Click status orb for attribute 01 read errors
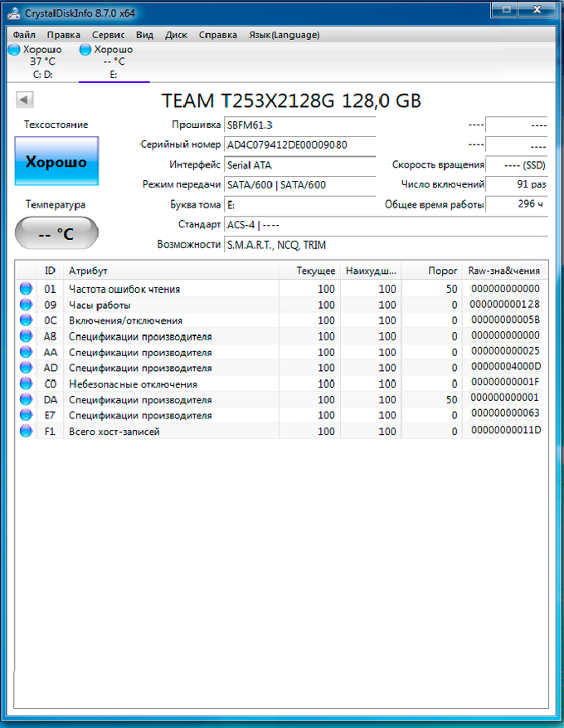Image resolution: width=564 pixels, height=728 pixels. coord(26,289)
